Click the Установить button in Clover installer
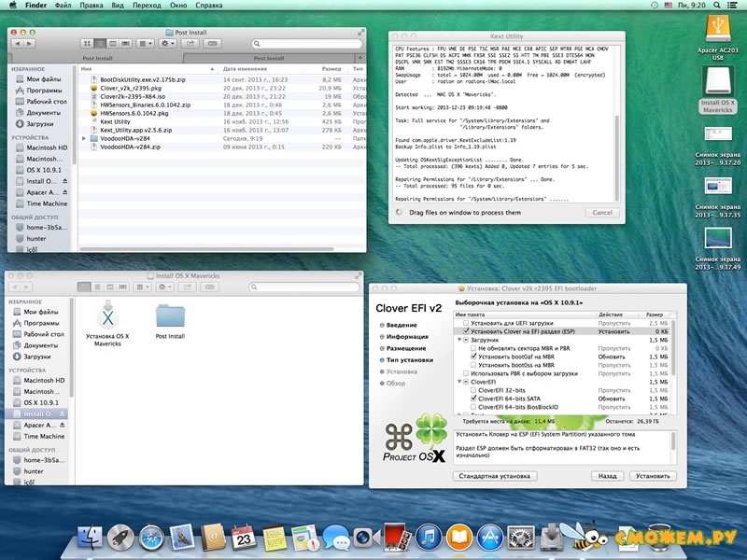 [652, 476]
